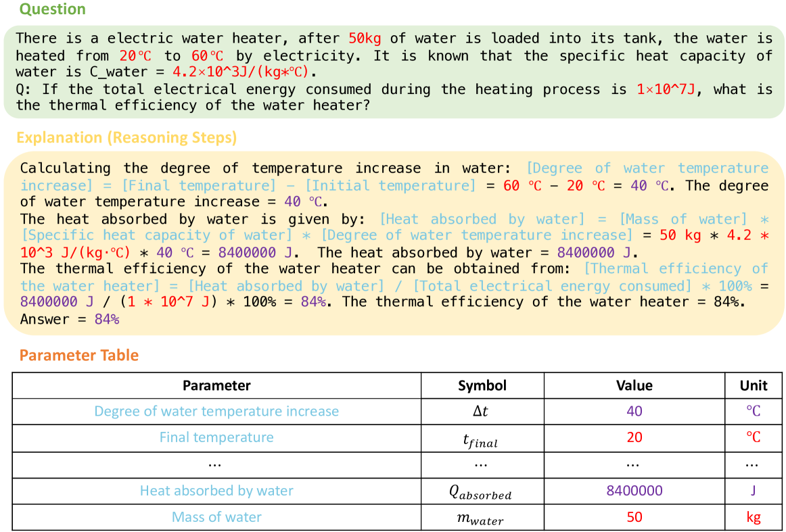786x532 pixels.
Task: Click the J unit cell in the table
Action: (x=753, y=491)
